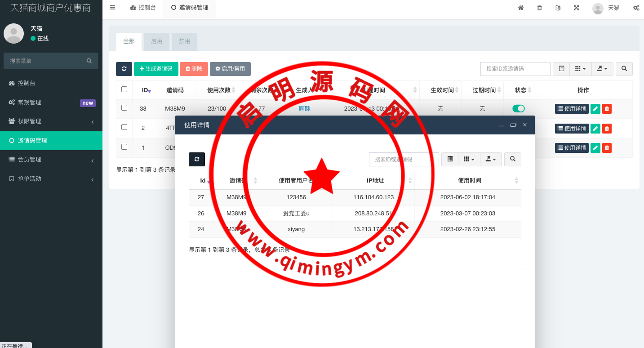
Task: Open 会员管理 in sidebar
Action: [51, 160]
